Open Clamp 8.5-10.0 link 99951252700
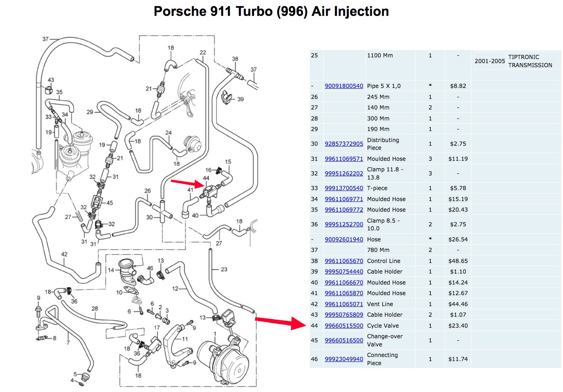 point(344,224)
